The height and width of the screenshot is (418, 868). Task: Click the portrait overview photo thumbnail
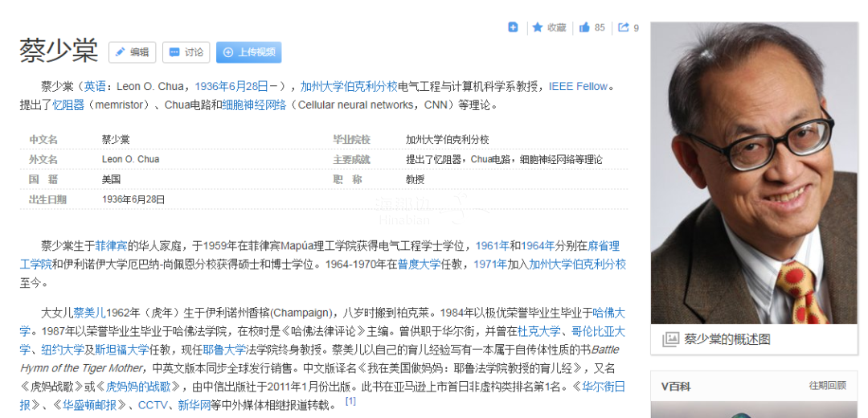click(754, 173)
